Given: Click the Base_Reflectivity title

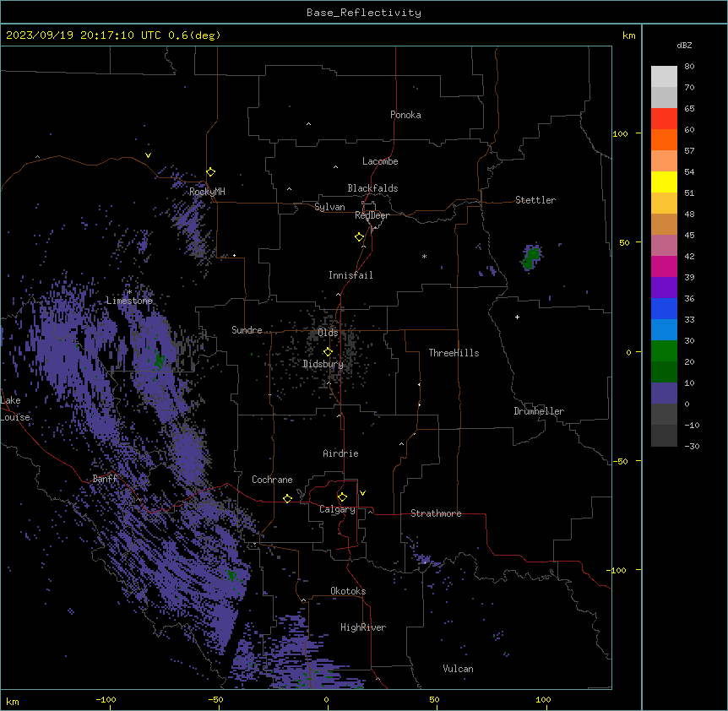Looking at the screenshot, I should (x=364, y=13).
